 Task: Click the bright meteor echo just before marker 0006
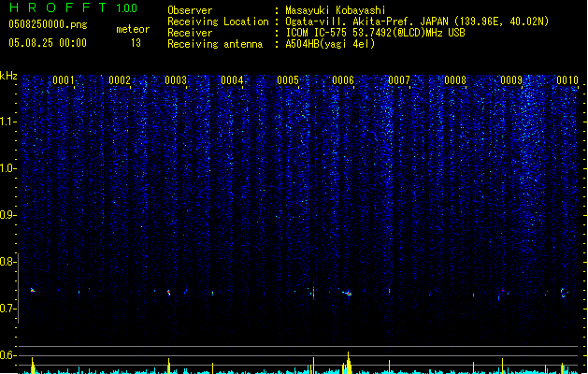click(x=348, y=294)
